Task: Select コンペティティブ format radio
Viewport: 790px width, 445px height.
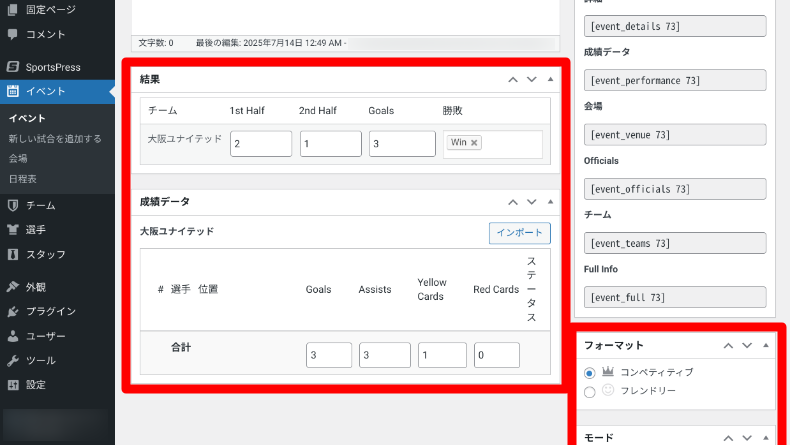Action: (589, 373)
